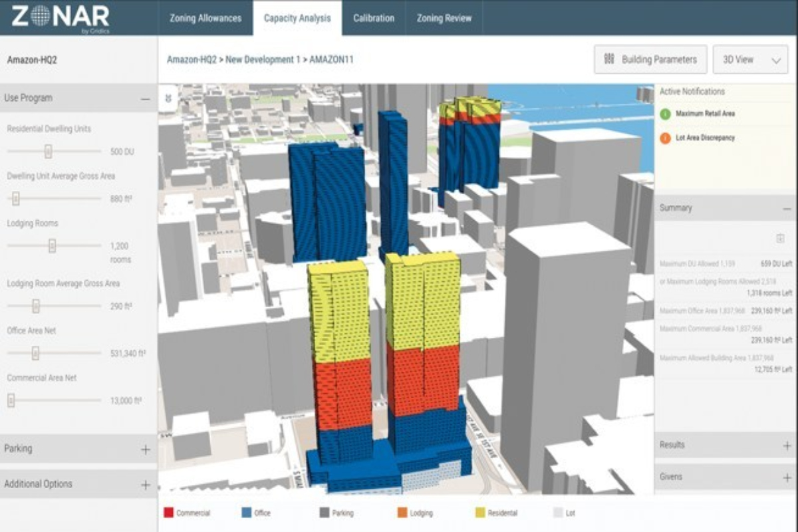Click the Maximum Office Area summary row
The height and width of the screenshot is (532, 798).
[x=726, y=311]
